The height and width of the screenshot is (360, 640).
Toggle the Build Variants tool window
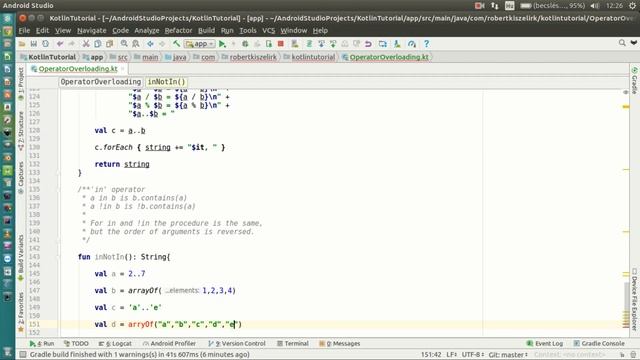[x=21, y=258]
